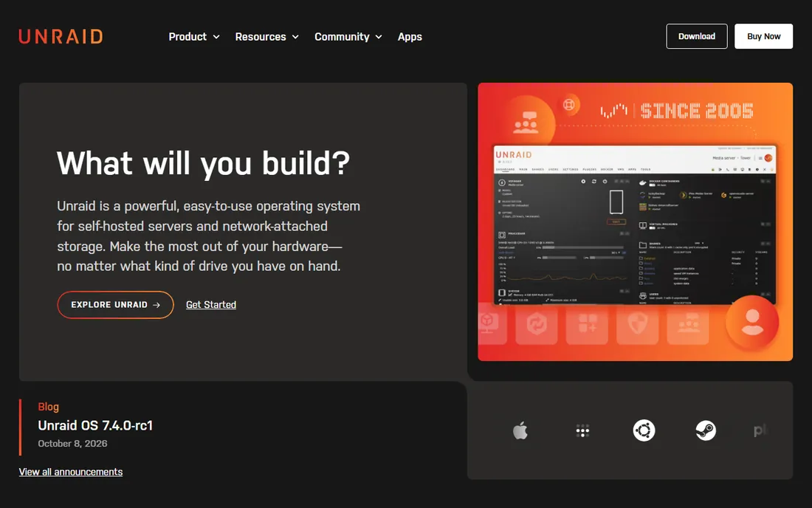
Task: Click View all announcements link
Action: (71, 472)
